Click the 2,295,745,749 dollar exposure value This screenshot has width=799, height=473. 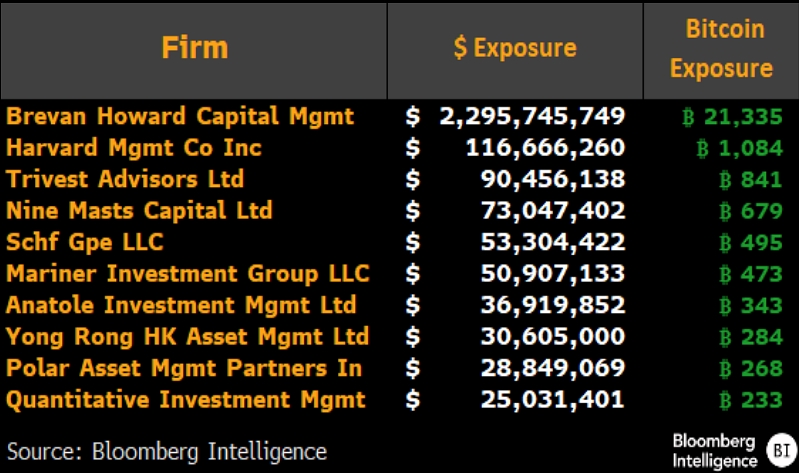point(532,116)
